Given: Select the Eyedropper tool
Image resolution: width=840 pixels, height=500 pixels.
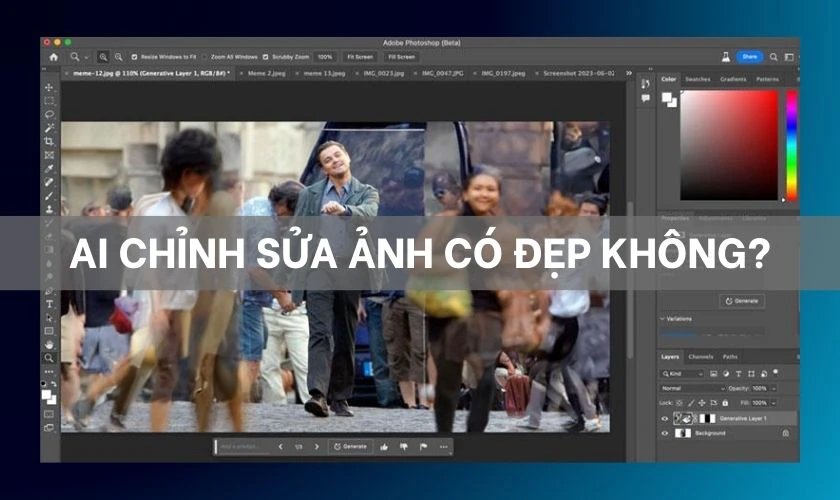Looking at the screenshot, I should tap(49, 168).
